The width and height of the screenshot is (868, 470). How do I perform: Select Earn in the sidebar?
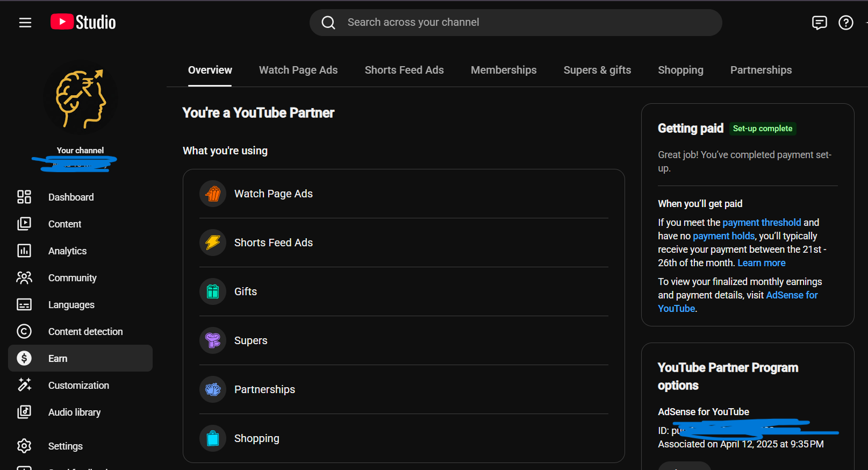81,358
